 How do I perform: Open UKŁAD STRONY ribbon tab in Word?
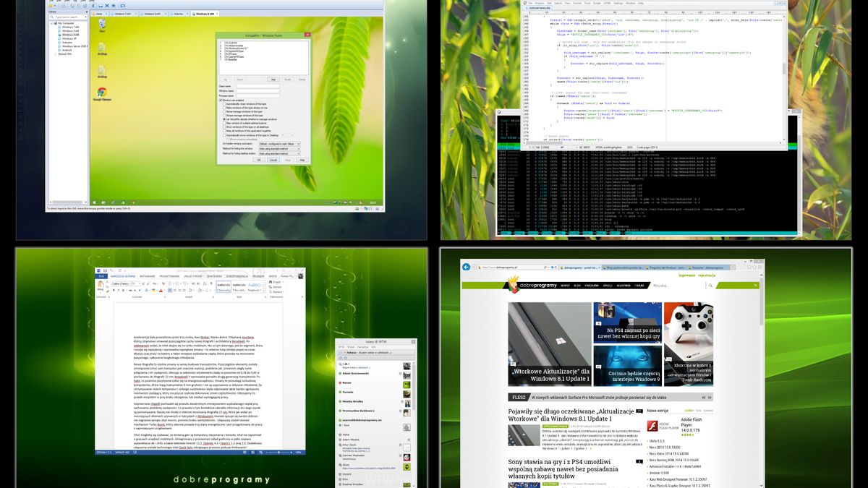tap(192, 276)
